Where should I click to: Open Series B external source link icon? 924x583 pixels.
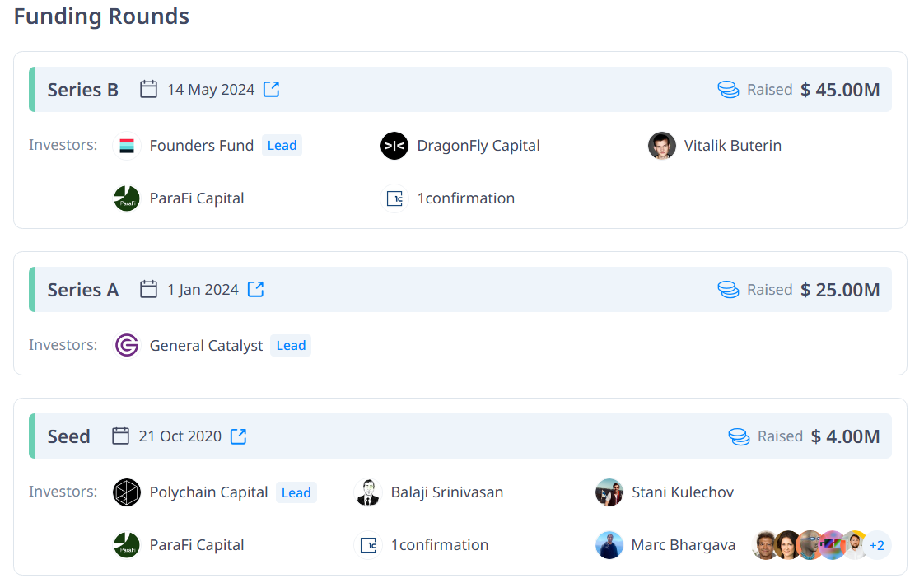pos(272,89)
